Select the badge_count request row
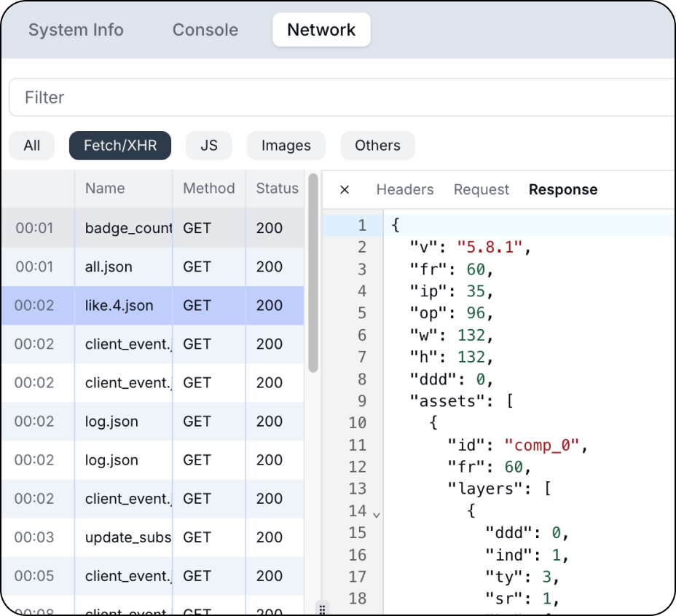Viewport: 676px width, 616px height. (x=153, y=228)
